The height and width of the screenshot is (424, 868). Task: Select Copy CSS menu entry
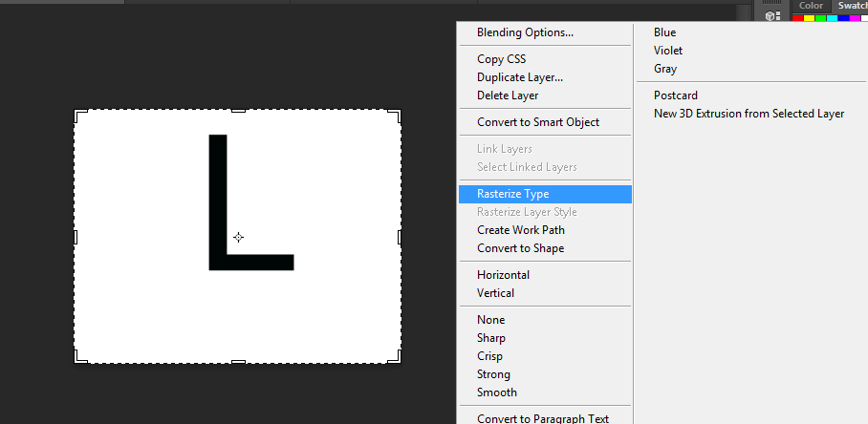tap(501, 59)
